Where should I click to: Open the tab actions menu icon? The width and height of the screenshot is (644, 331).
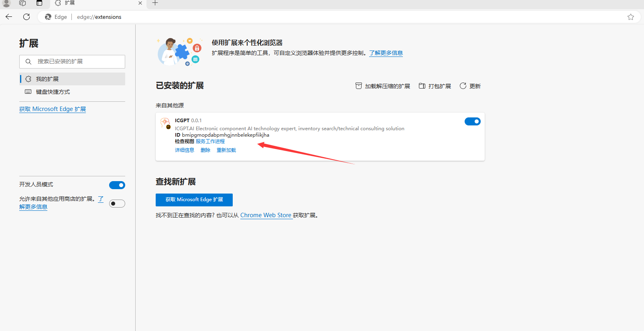39,3
